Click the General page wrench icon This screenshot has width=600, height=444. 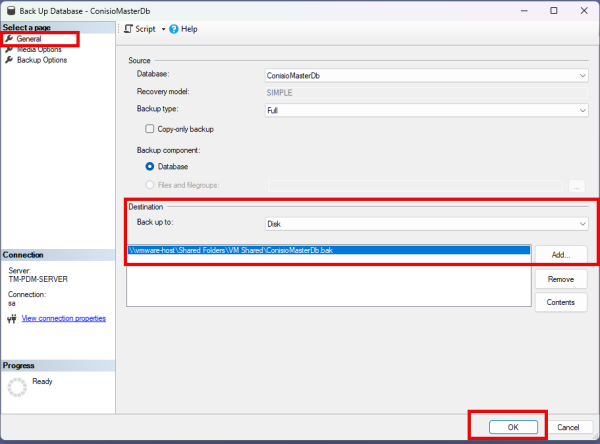9,38
